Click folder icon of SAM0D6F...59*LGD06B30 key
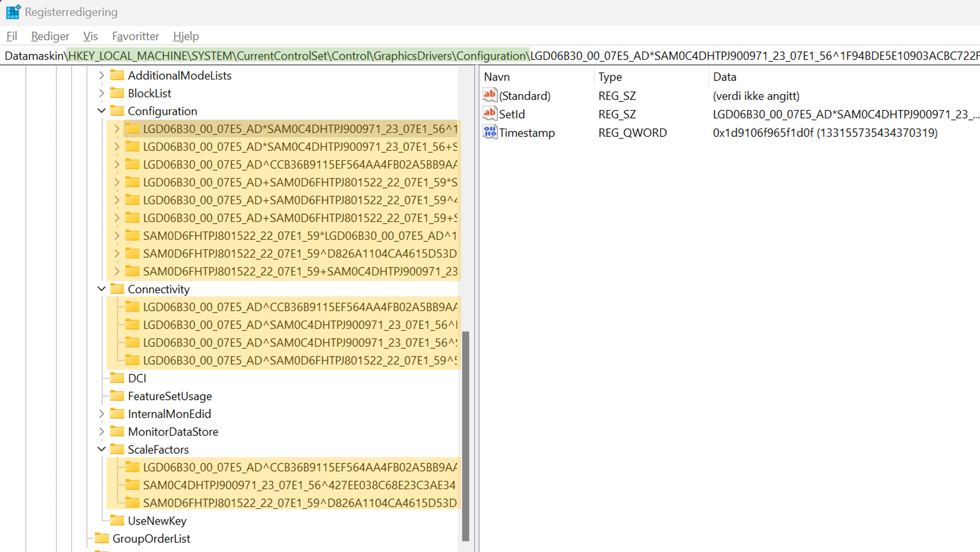The image size is (980, 552). [x=132, y=236]
